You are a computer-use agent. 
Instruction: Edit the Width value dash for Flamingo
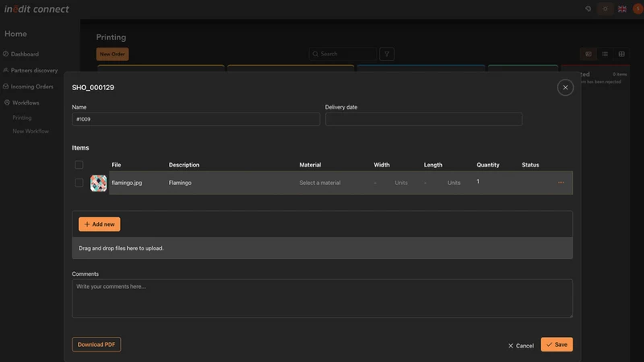pyautogui.click(x=375, y=183)
